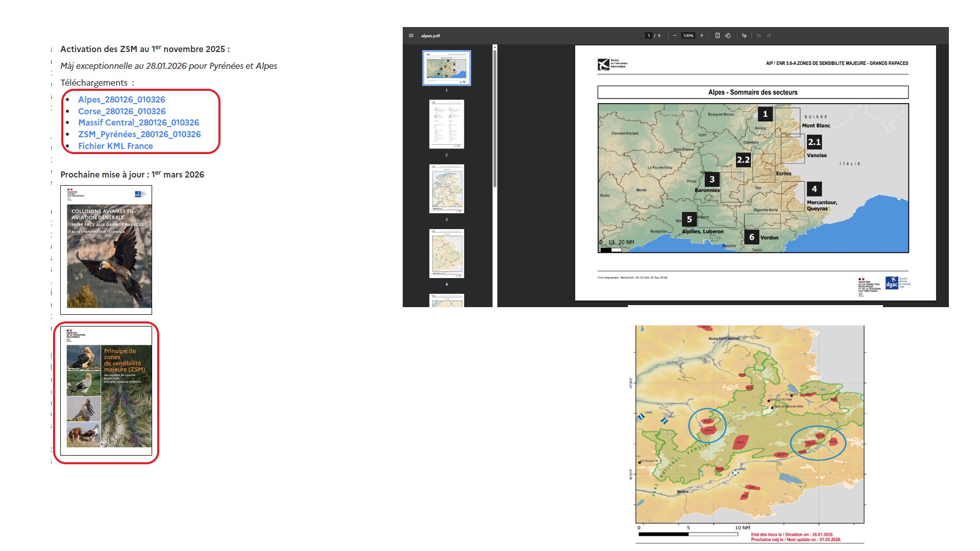This screenshot has height=551, width=980.
Task: Open the Corse_280126_010326 download link
Action: [x=121, y=111]
